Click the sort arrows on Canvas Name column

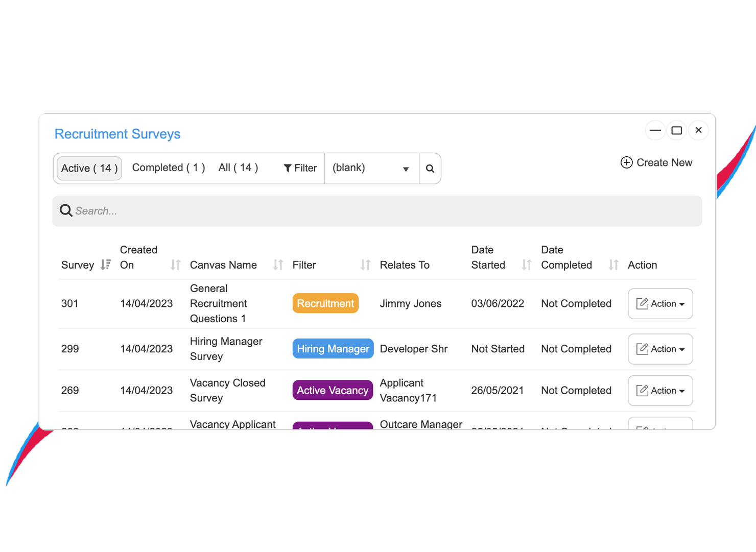[277, 265]
